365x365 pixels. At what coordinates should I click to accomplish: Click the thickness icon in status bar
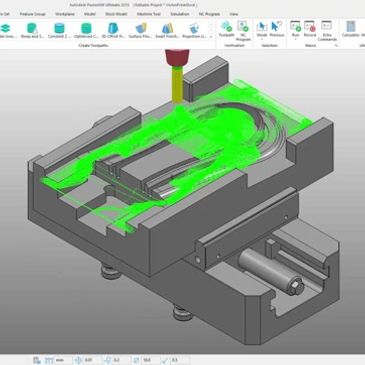pos(108,360)
